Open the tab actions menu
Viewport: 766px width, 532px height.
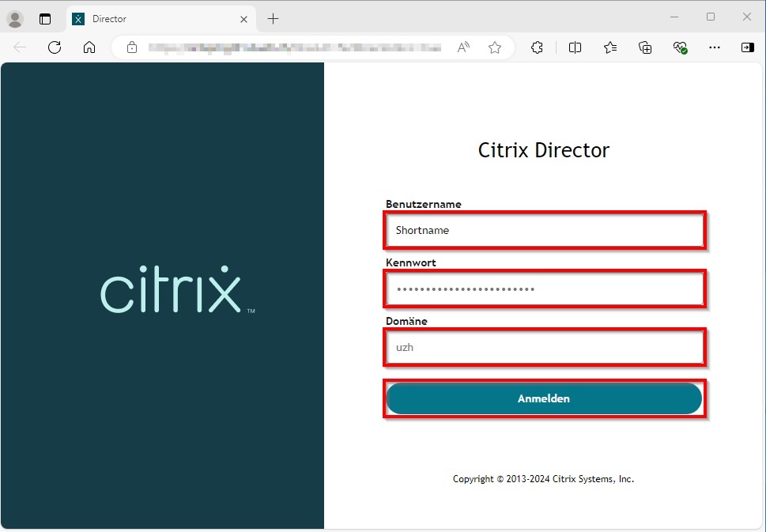pos(45,18)
